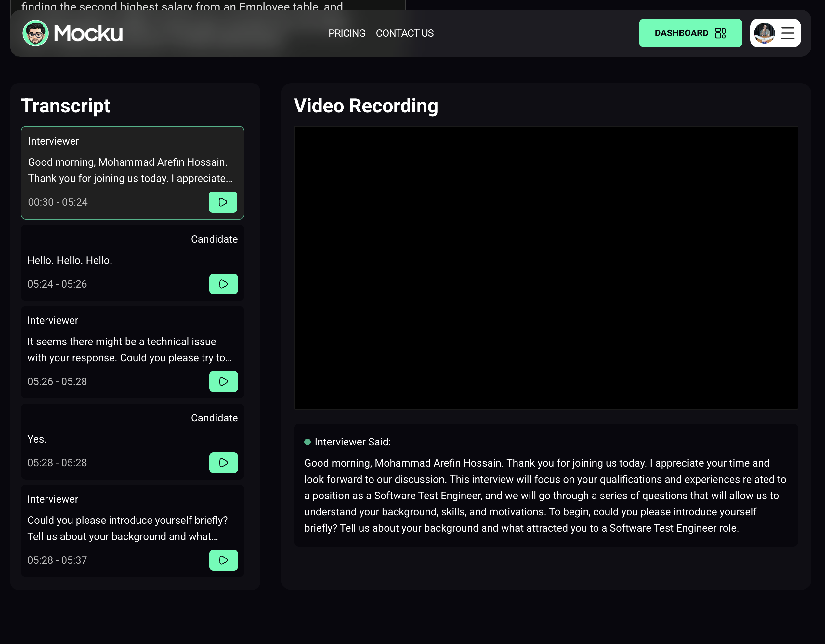The height and width of the screenshot is (644, 825).
Task: Go to the DASHBOARD
Action: 690,33
